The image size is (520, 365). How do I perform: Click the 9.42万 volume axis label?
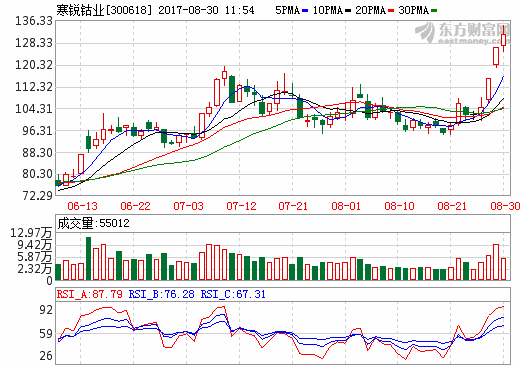(34, 245)
